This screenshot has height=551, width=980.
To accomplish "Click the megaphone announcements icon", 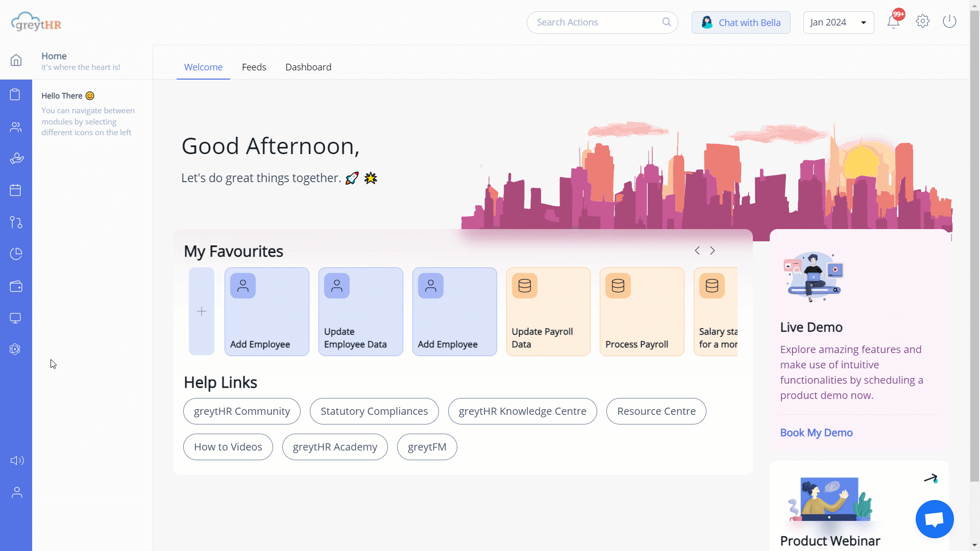I will (17, 461).
